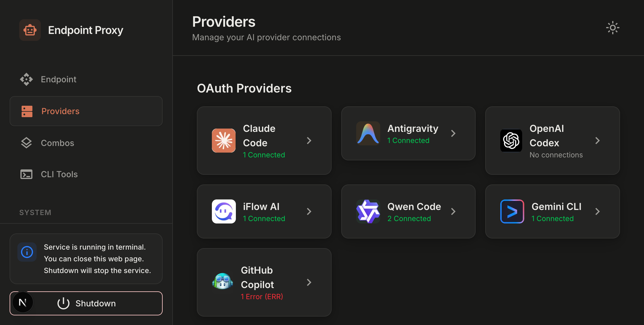The width and height of the screenshot is (644, 325).
Task: Open Gemini CLI via chevron arrow
Action: (x=597, y=211)
